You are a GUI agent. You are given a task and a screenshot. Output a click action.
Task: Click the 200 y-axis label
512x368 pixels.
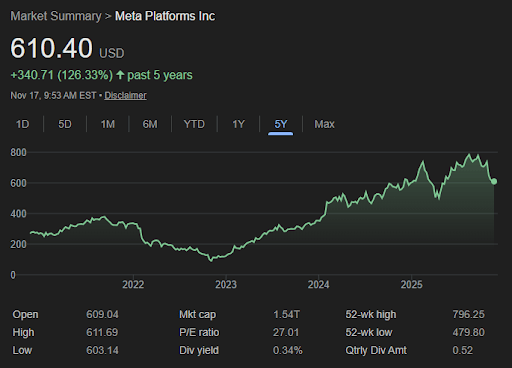pos(18,244)
